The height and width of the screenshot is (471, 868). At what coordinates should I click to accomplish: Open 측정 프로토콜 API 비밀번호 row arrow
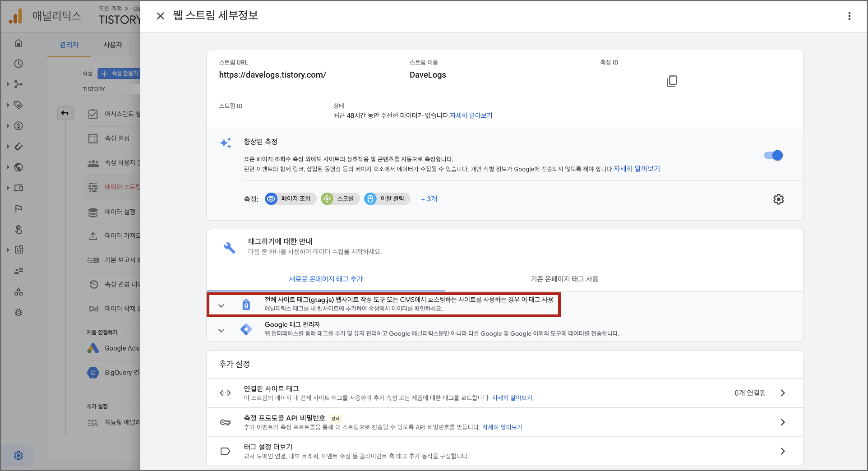(783, 422)
